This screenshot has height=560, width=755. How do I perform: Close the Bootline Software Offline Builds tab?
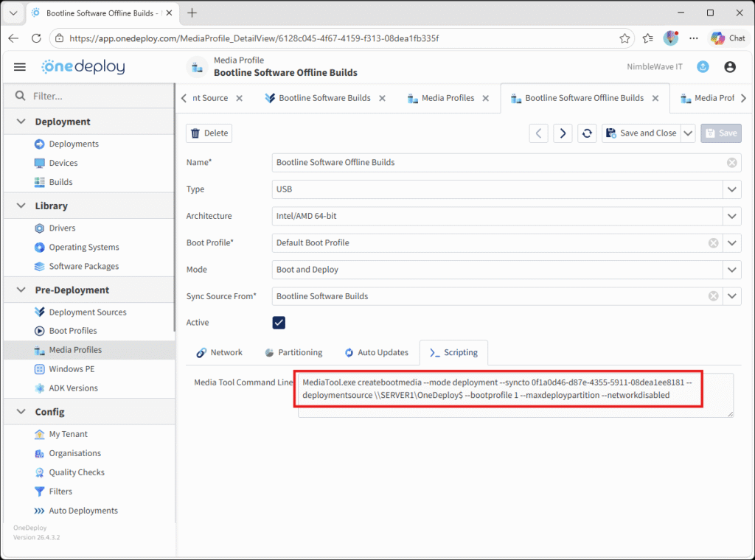[x=655, y=98]
